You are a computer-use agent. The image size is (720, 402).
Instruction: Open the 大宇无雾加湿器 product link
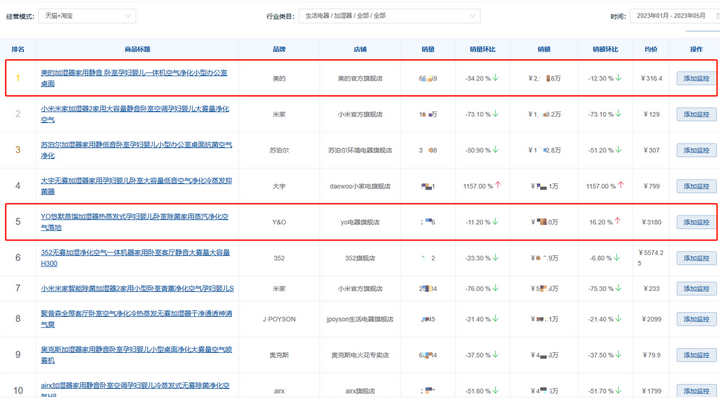click(136, 186)
